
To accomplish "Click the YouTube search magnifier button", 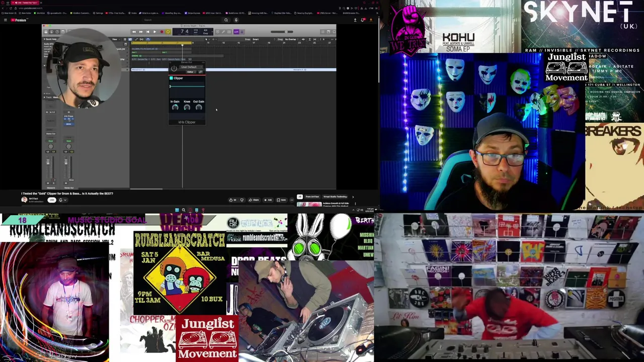I will pos(226,20).
